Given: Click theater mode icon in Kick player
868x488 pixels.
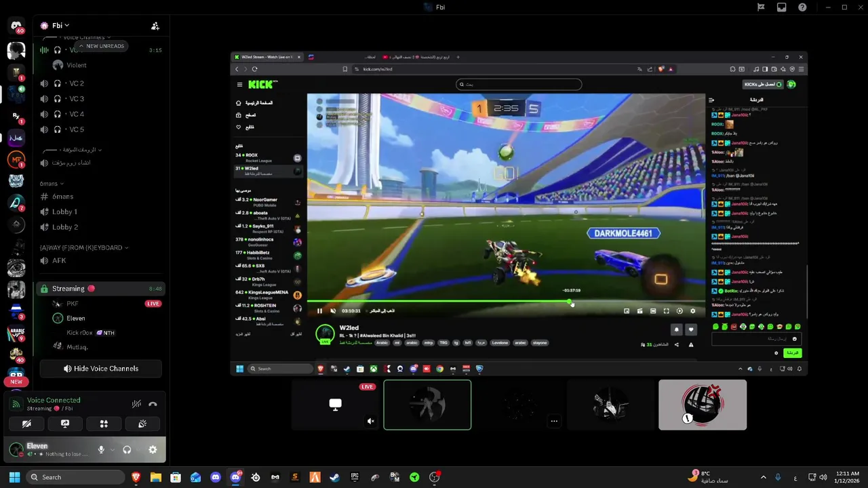Looking at the screenshot, I should [653, 311].
